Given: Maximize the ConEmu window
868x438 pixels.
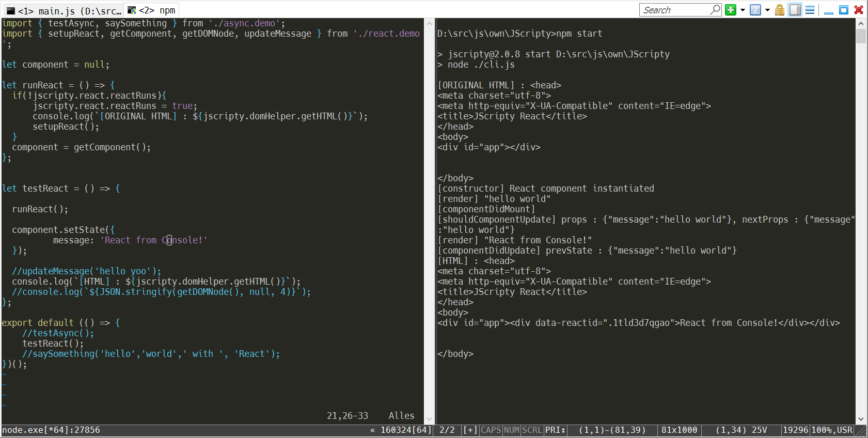Looking at the screenshot, I should [x=844, y=10].
